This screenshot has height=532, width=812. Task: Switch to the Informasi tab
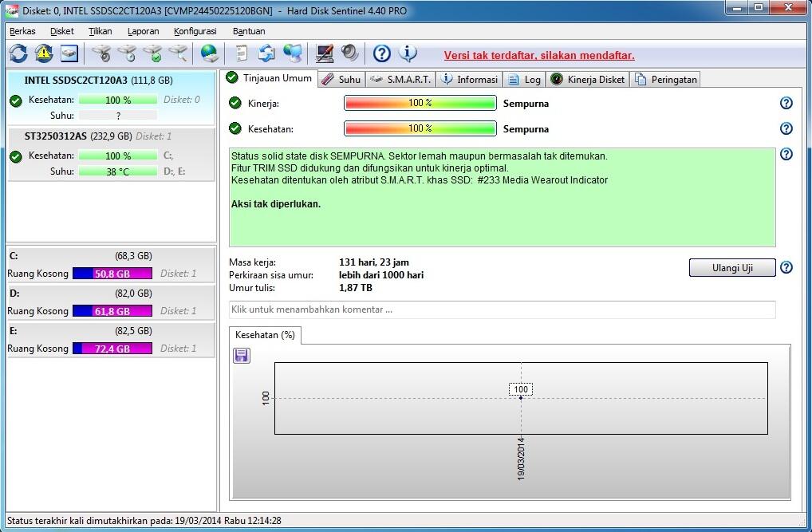[469, 79]
